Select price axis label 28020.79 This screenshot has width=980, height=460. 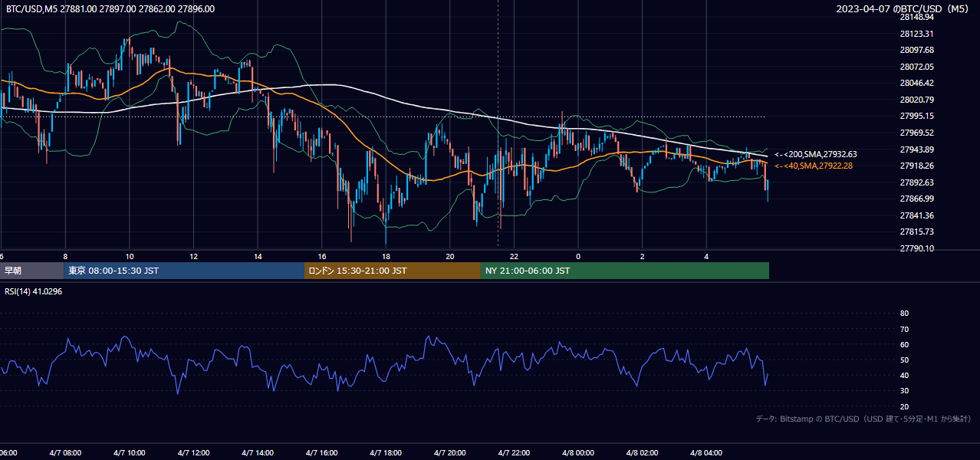916,100
